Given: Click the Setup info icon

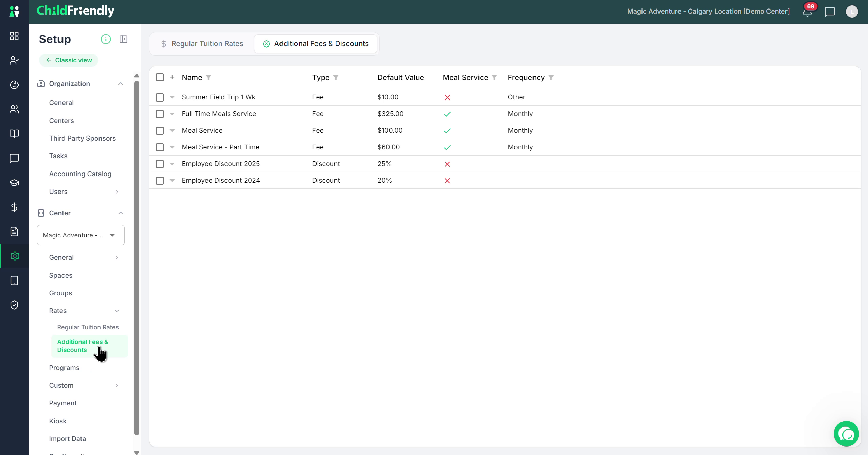Looking at the screenshot, I should 106,39.
